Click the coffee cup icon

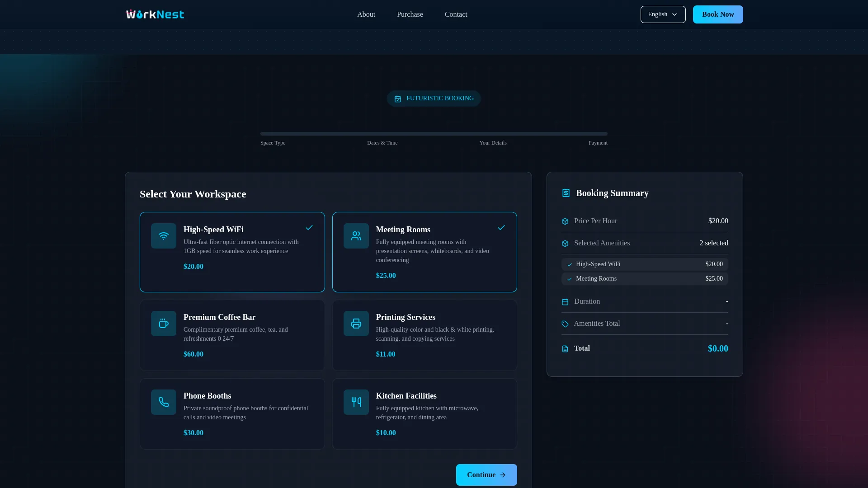(x=164, y=324)
